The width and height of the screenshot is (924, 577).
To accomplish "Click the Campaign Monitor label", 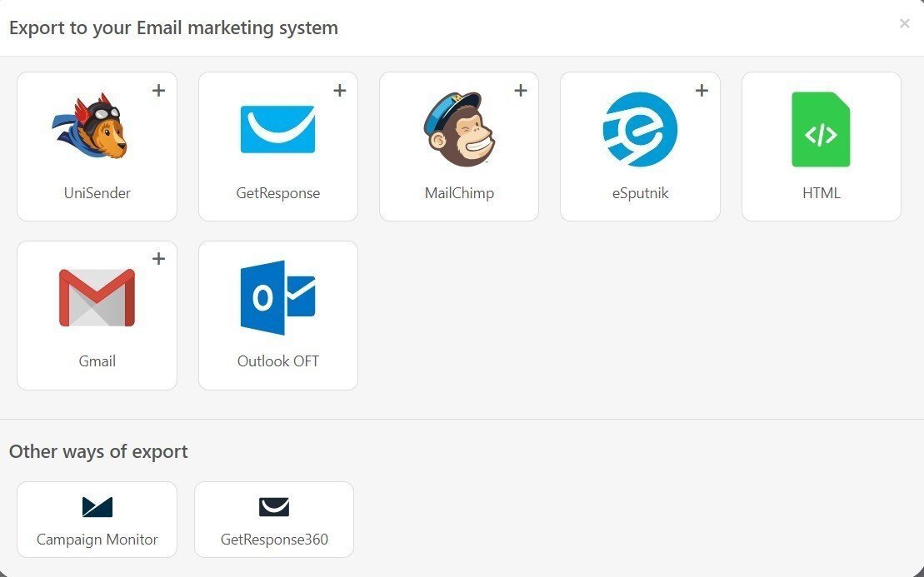I will click(97, 540).
